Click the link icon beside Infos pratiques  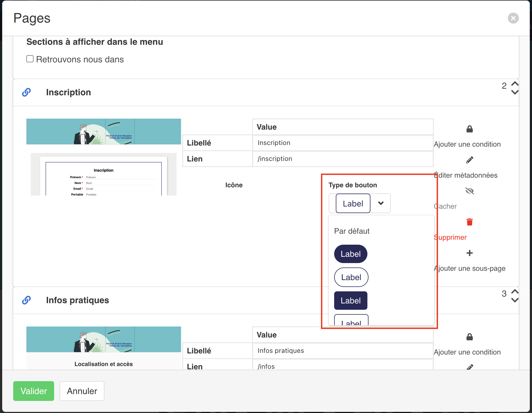tap(26, 300)
